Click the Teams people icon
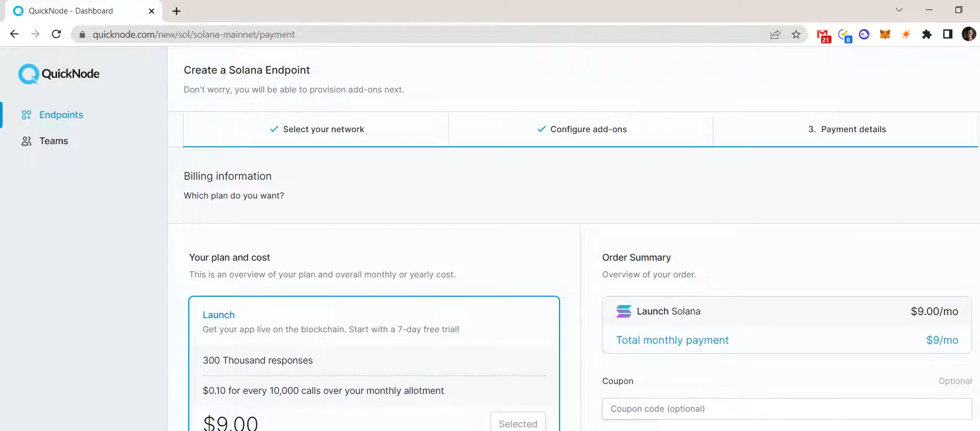The image size is (980, 431). (x=26, y=141)
